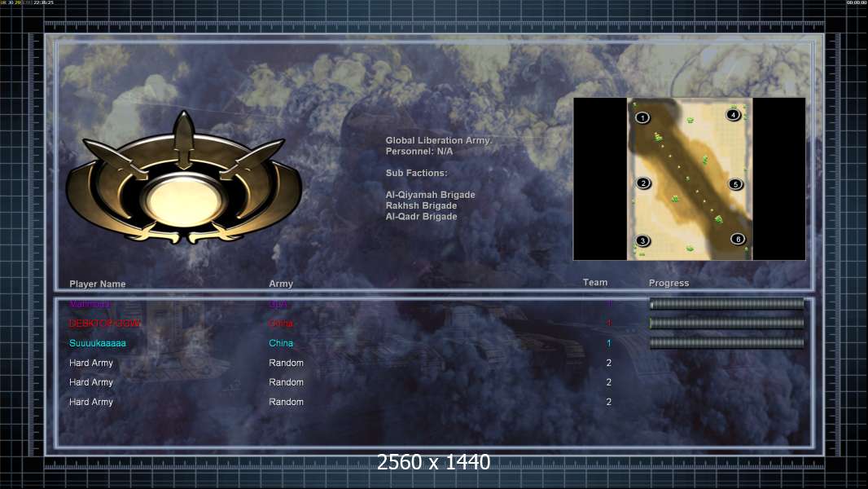
Task: Select the red DESKTOP player name
Action: pos(104,324)
